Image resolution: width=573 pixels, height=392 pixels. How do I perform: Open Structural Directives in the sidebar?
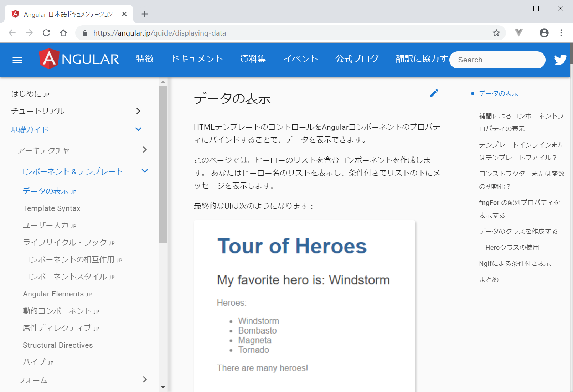[x=58, y=345]
